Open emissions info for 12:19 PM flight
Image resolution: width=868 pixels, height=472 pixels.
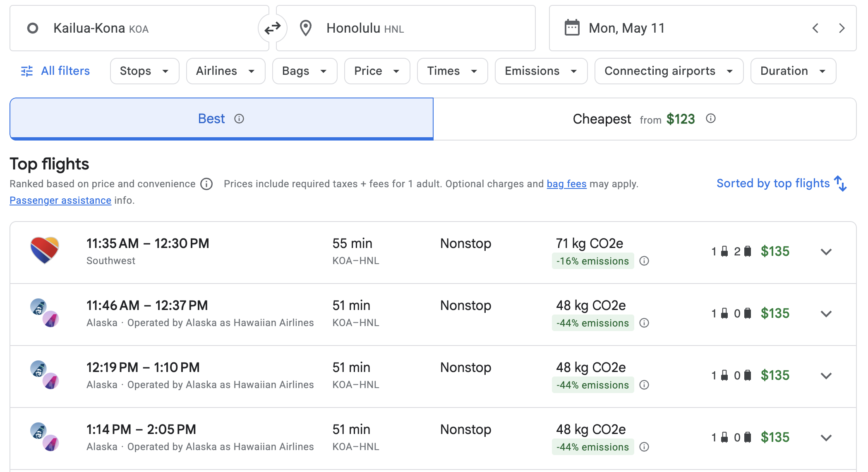pyautogui.click(x=644, y=385)
